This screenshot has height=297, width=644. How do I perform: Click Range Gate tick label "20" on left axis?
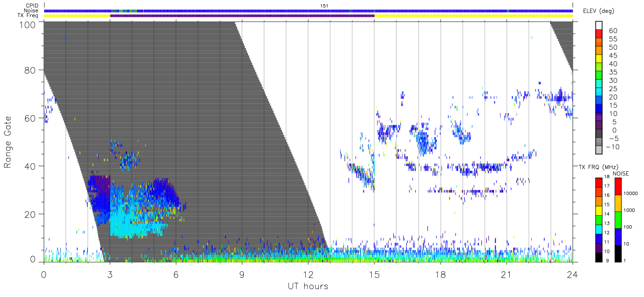click(30, 214)
